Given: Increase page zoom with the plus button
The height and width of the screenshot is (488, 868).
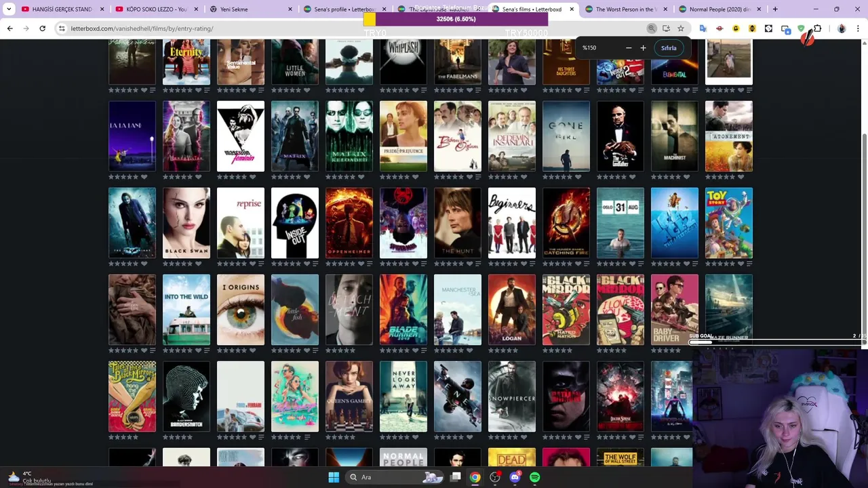Looking at the screenshot, I should click(643, 48).
